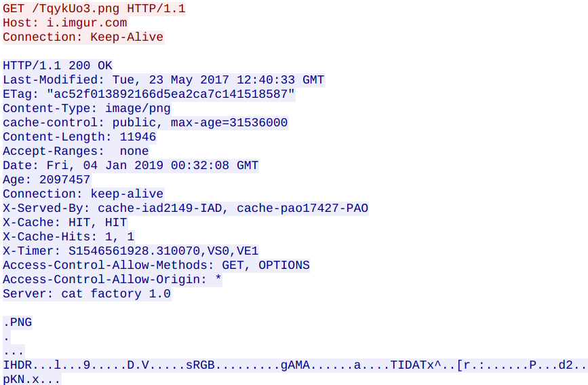
Task: Click the Age: 2097457 header
Action: (46, 180)
